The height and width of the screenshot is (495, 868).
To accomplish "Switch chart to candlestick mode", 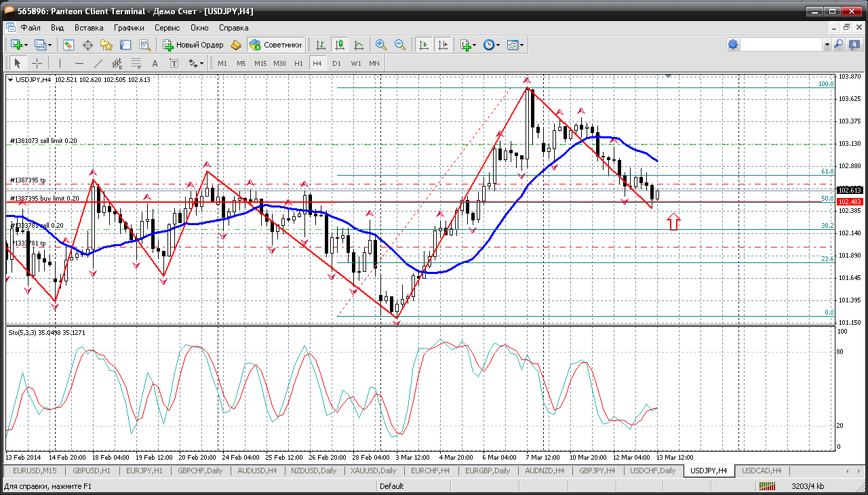I will [x=339, y=45].
